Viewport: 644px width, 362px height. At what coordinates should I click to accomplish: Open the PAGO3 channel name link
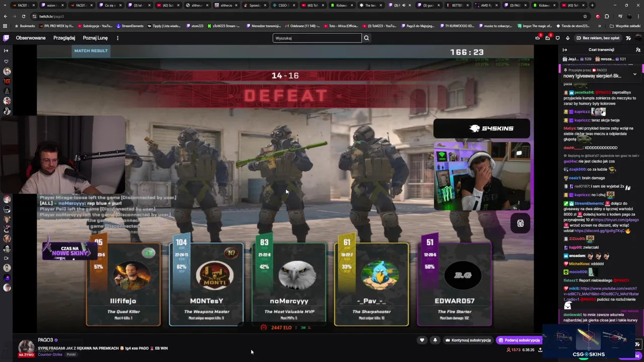tap(45, 340)
